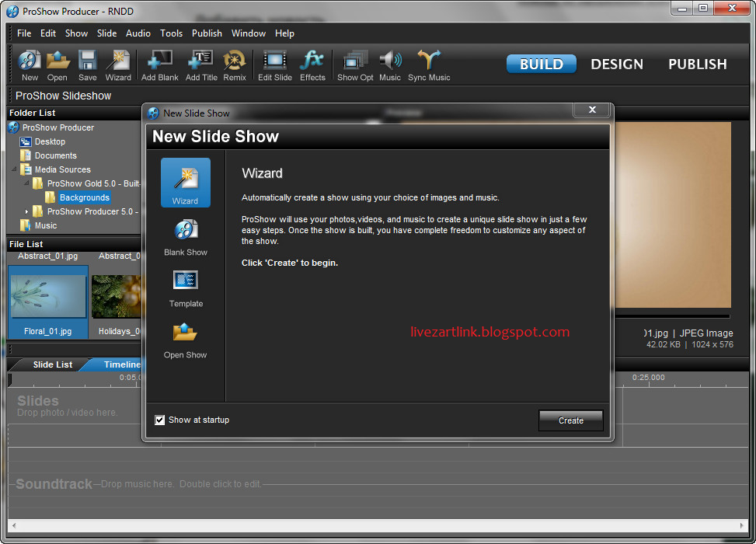Image resolution: width=756 pixels, height=544 pixels.
Task: Click the 0:25.000 mark on the timeline ruler
Action: click(649, 378)
